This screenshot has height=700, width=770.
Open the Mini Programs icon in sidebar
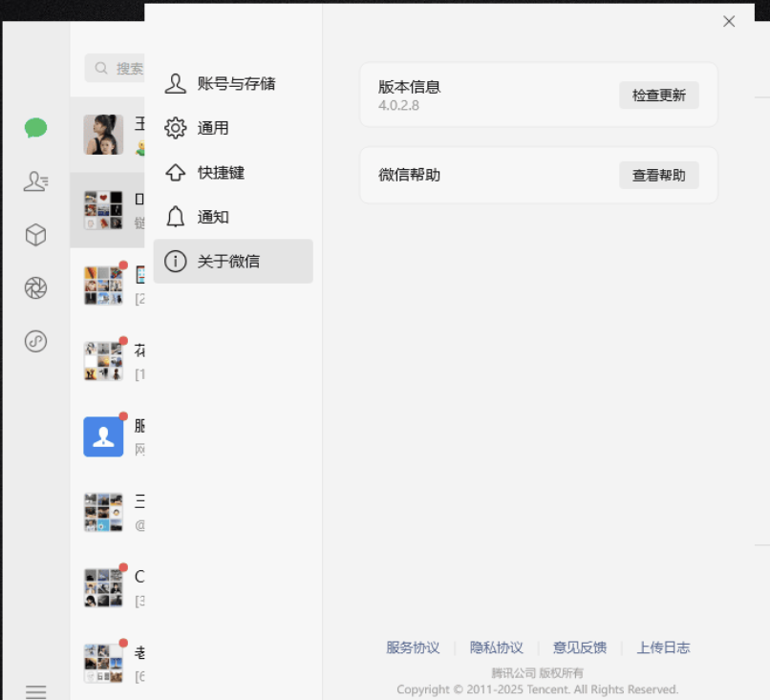point(36,341)
